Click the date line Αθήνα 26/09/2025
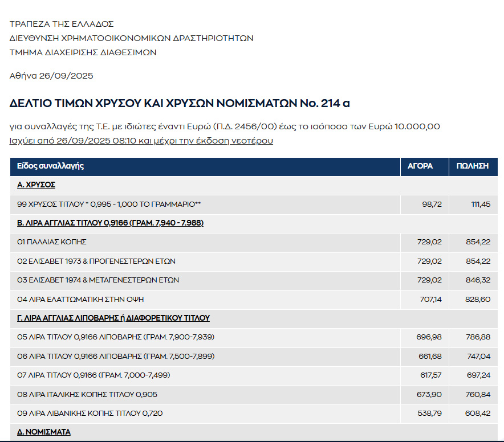The width and height of the screenshot is (504, 442). pos(51,76)
